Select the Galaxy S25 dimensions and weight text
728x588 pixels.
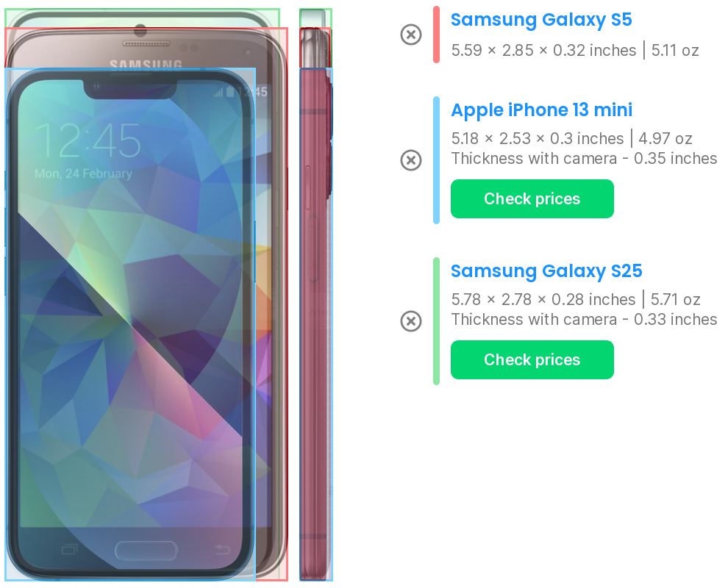coord(575,299)
